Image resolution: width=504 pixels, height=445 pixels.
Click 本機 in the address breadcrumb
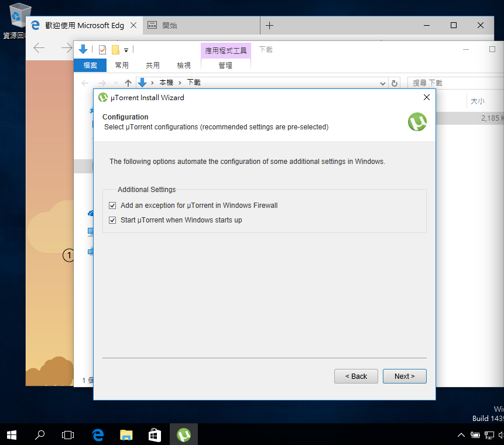click(x=166, y=83)
